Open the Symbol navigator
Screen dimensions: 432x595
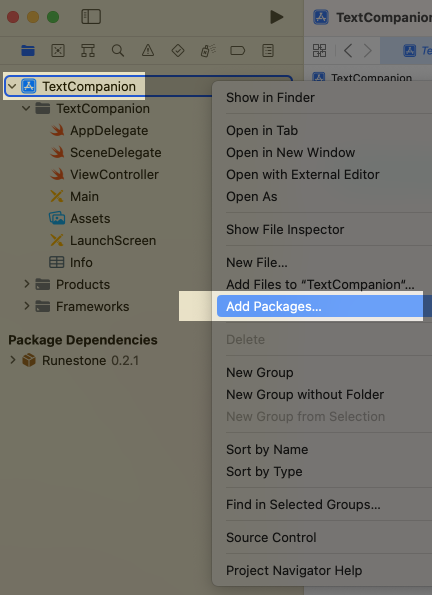click(x=88, y=50)
